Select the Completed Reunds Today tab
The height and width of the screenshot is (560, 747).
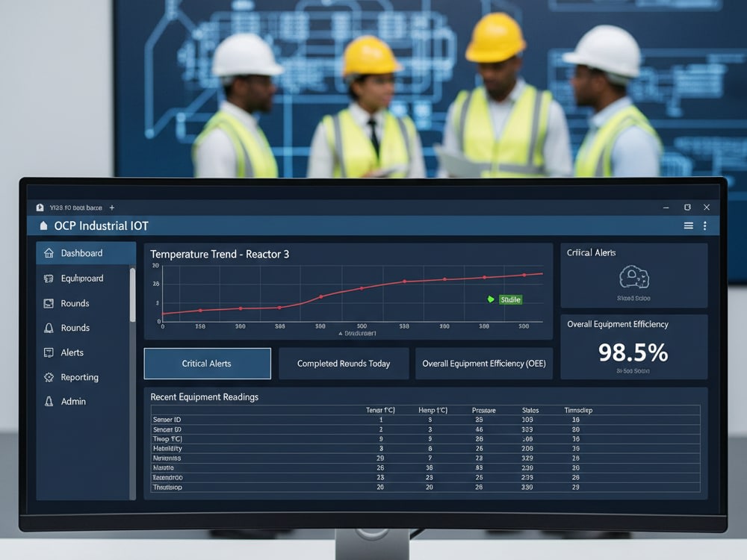click(x=344, y=364)
